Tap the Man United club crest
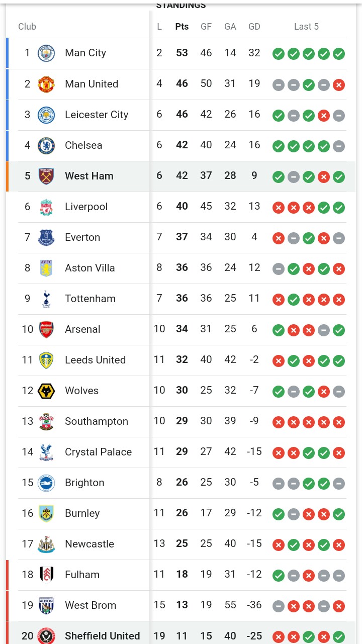 click(x=46, y=84)
